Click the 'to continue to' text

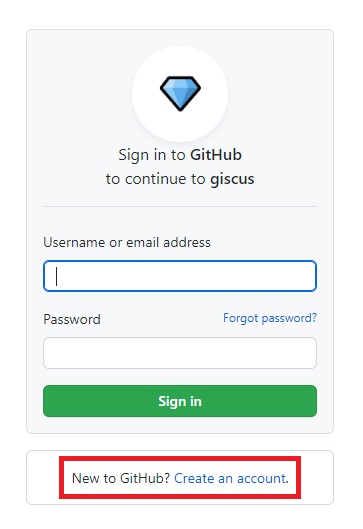156,179
